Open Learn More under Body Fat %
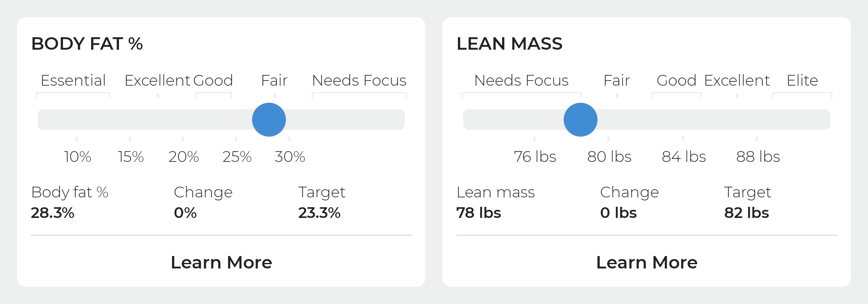 tap(221, 262)
